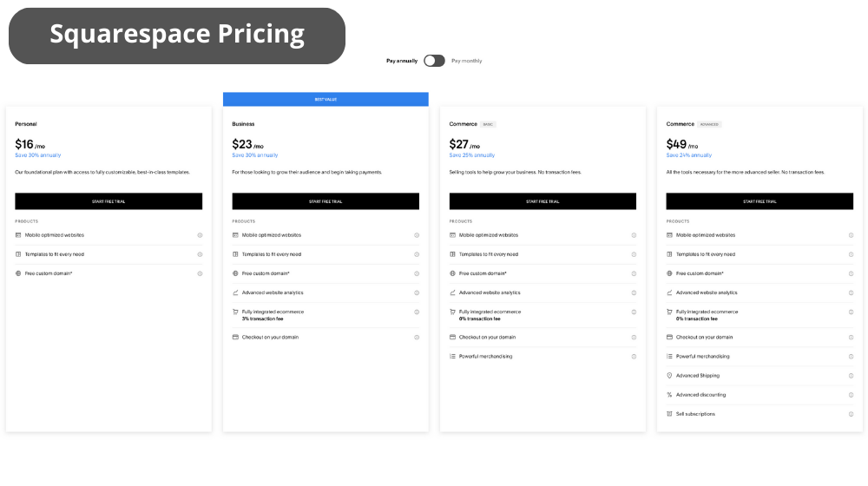Open info icon for Commerce Basic Powerful merchandising
868x486 pixels.
[x=634, y=357]
